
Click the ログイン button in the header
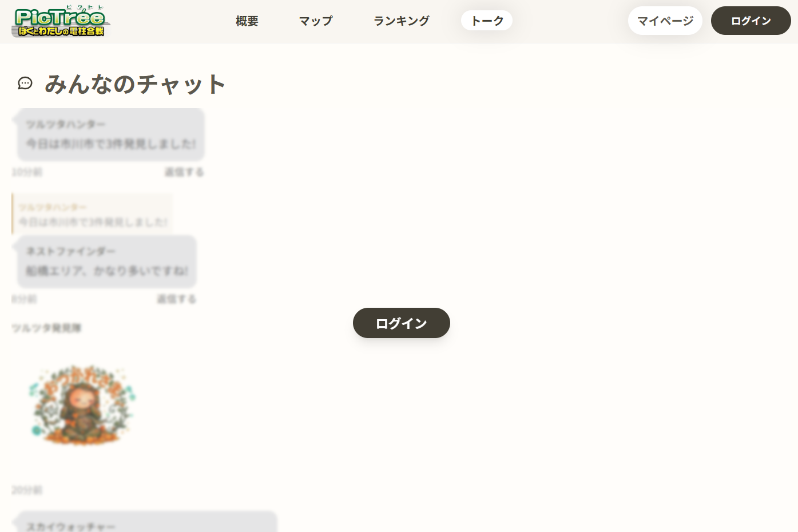[751, 21]
